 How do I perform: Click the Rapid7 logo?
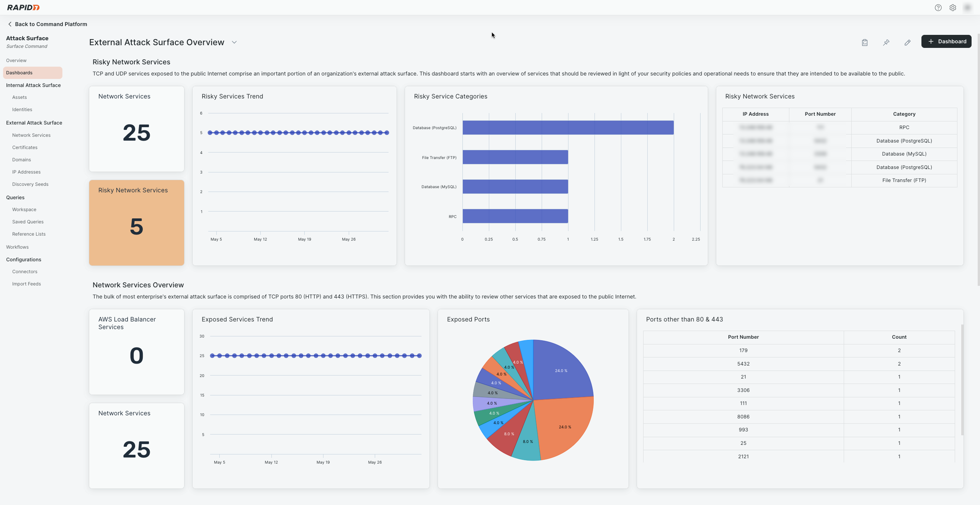[x=23, y=8]
